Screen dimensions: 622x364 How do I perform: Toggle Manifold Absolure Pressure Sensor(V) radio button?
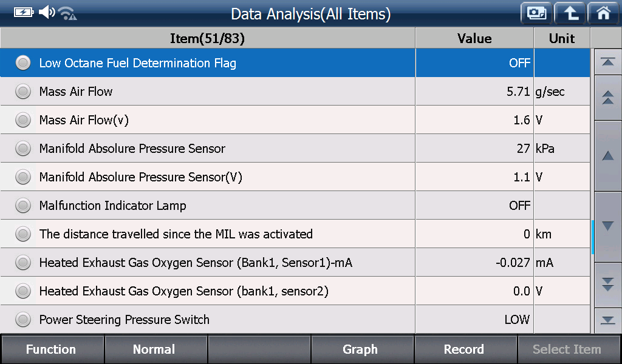point(23,177)
